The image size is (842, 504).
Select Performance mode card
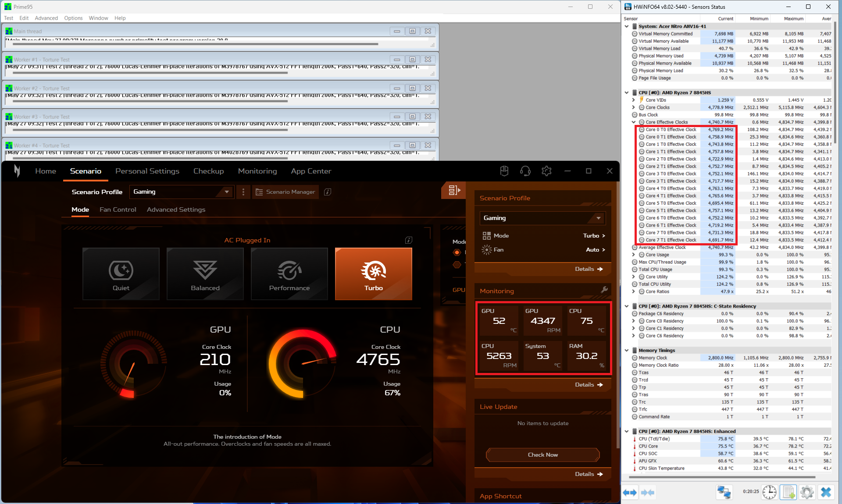pyautogui.click(x=289, y=274)
